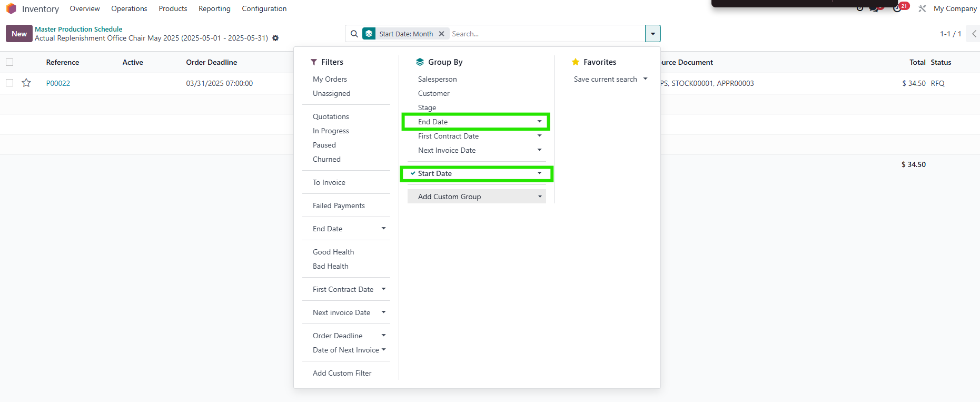Check the row checkbox for P00022
Image resolution: width=980 pixels, height=402 pixels.
tap(9, 83)
